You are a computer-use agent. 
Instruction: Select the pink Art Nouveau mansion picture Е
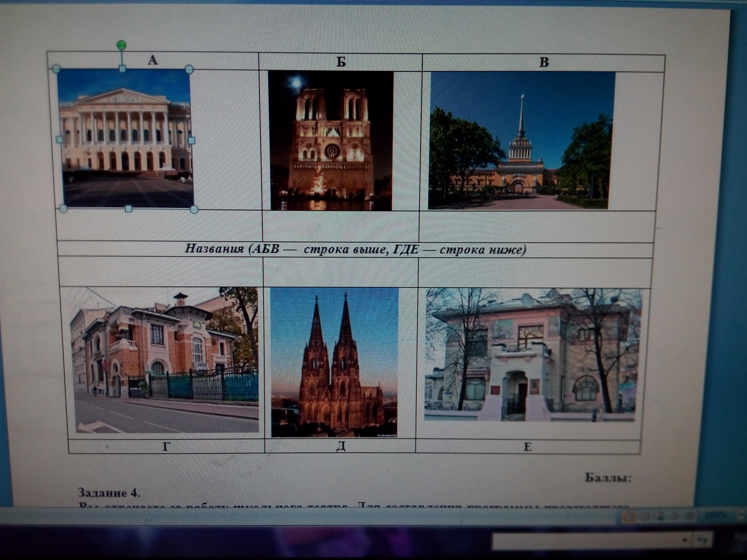pyautogui.click(x=533, y=355)
